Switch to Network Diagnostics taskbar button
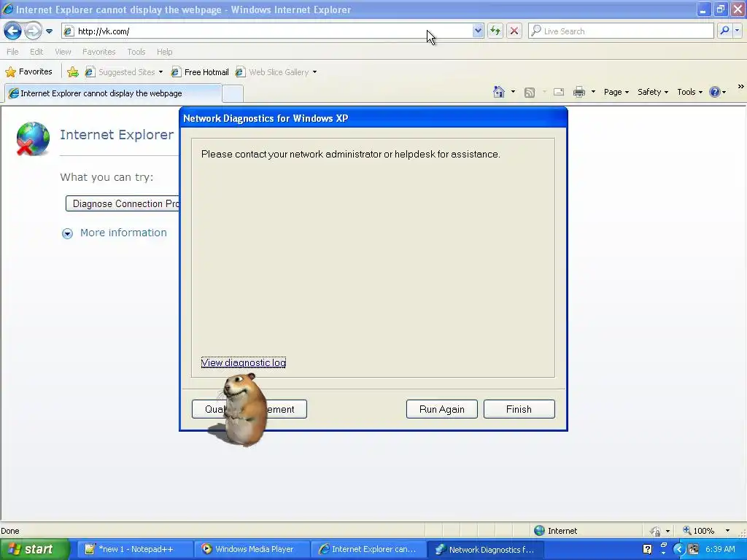 (485, 550)
